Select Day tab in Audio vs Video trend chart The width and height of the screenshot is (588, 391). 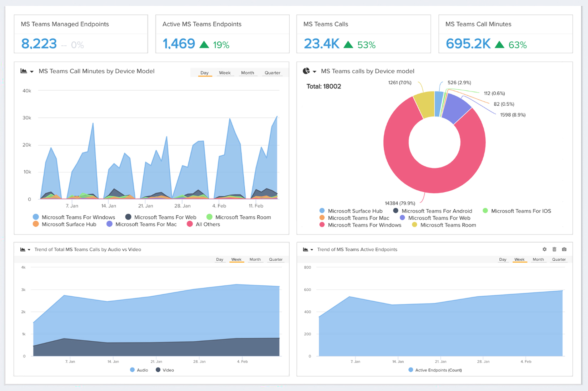tap(220, 260)
